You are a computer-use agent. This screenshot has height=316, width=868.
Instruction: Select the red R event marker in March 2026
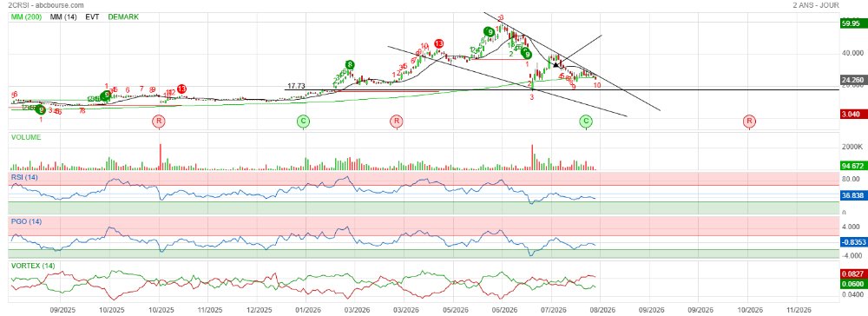click(396, 121)
